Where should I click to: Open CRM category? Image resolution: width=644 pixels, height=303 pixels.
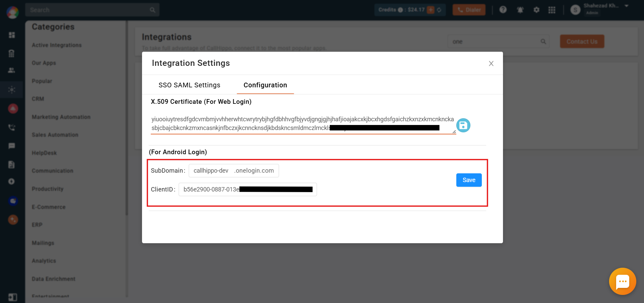[38, 99]
